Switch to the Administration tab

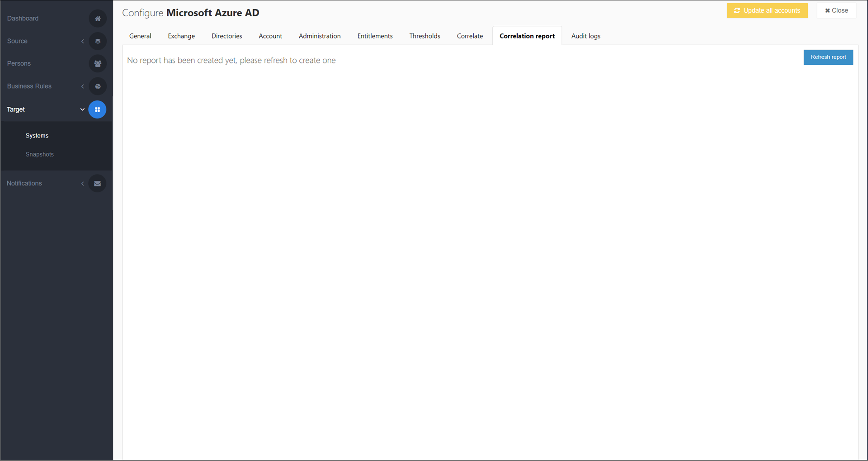pyautogui.click(x=320, y=36)
